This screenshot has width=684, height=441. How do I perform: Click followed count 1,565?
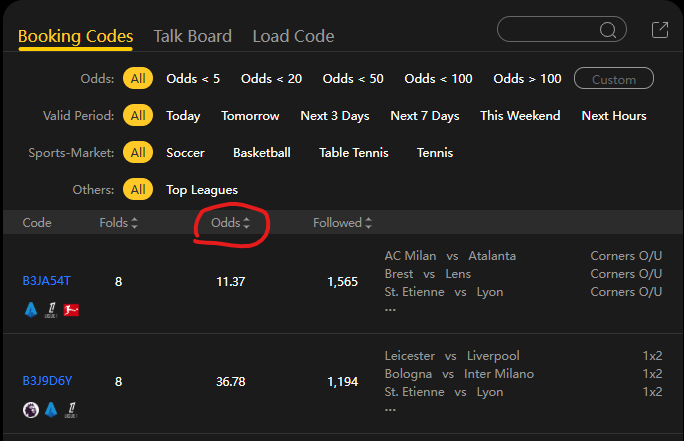click(x=342, y=282)
